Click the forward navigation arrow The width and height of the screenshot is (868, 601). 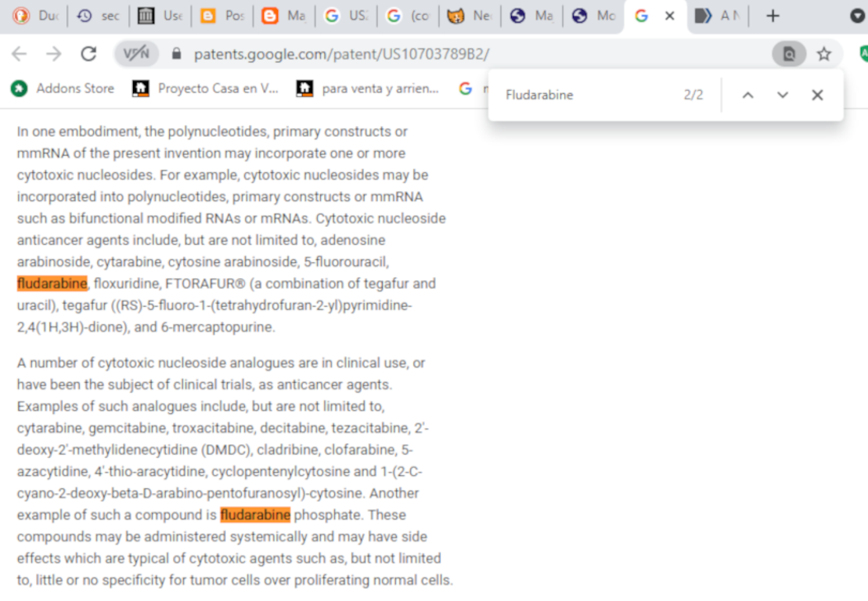[x=53, y=54]
